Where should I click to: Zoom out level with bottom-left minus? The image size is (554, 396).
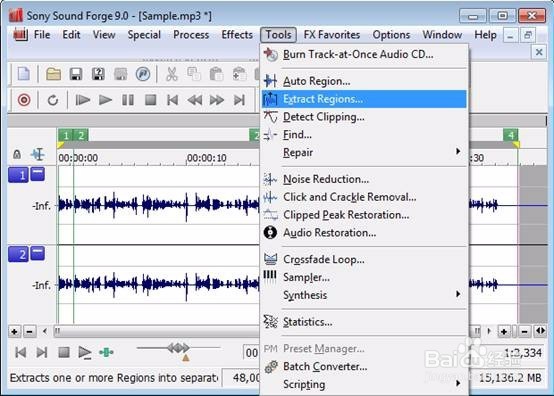(x=30, y=332)
